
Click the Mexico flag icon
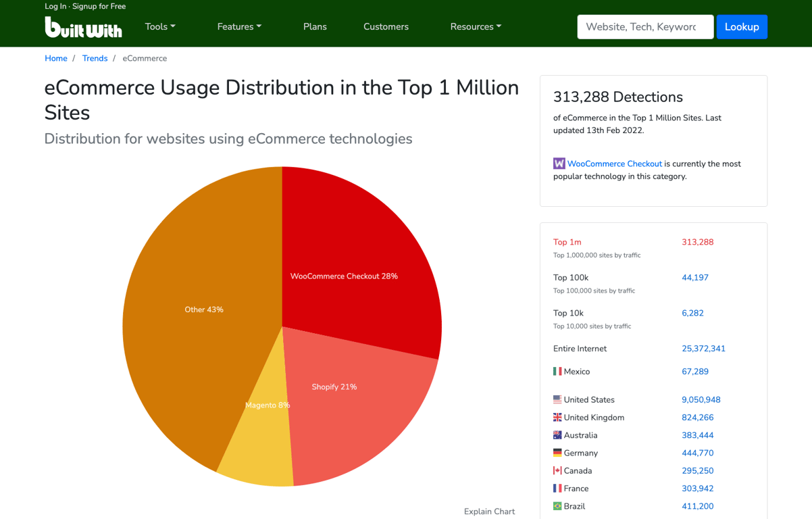557,371
